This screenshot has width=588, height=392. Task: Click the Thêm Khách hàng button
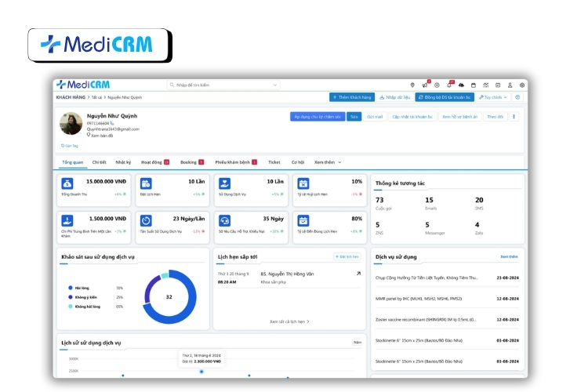tap(350, 97)
